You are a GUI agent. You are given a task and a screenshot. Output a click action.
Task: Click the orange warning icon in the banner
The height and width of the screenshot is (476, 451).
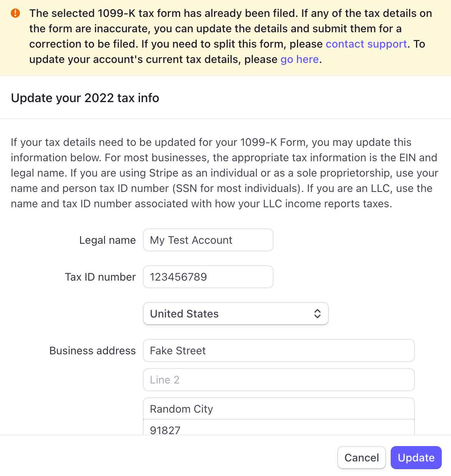pyautogui.click(x=16, y=13)
